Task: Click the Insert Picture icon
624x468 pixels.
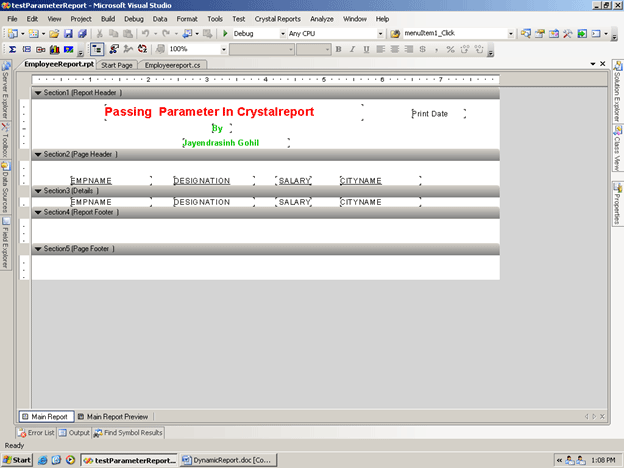Action: [x=68, y=49]
